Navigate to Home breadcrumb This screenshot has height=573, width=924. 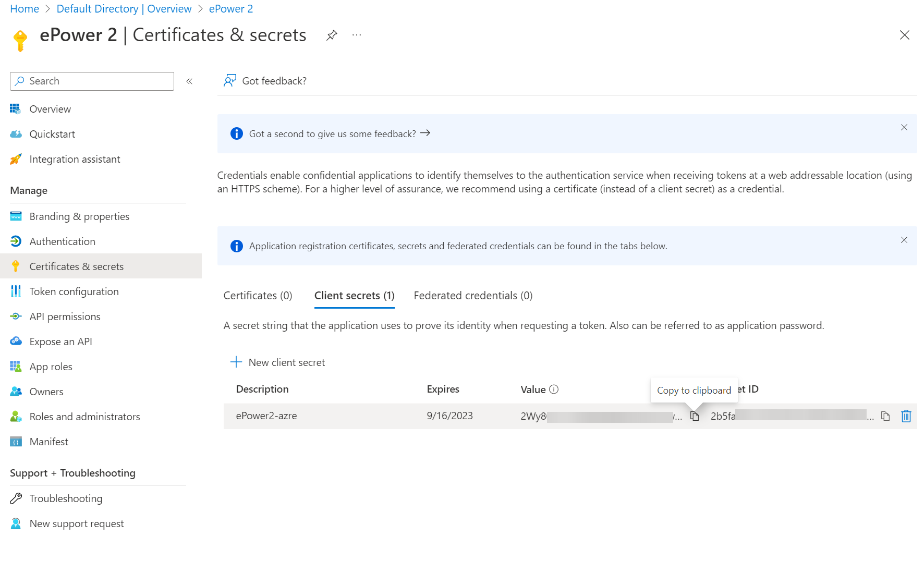25,9
